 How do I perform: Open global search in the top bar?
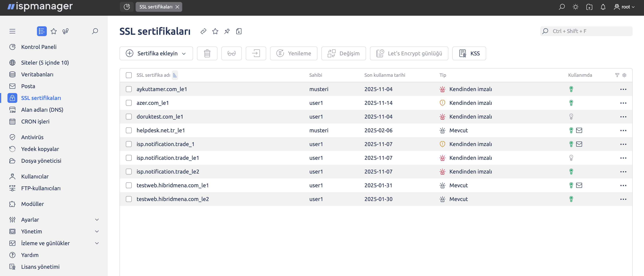pyautogui.click(x=561, y=7)
